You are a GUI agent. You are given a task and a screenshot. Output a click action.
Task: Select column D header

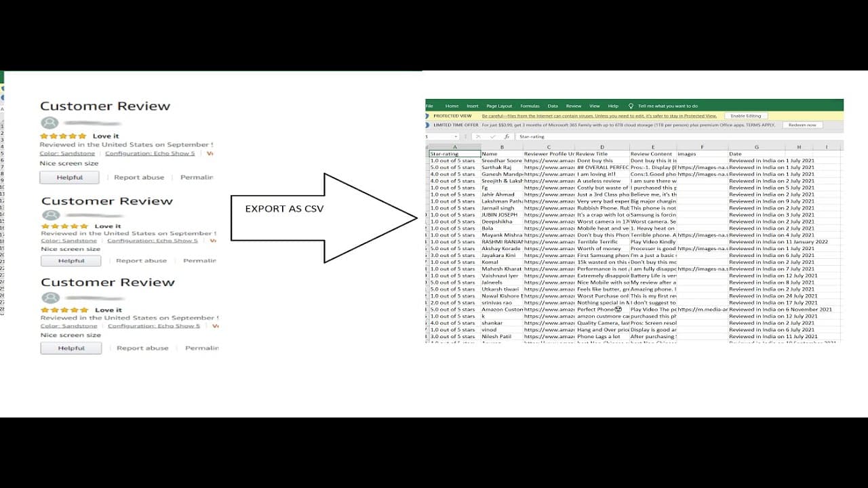click(602, 146)
